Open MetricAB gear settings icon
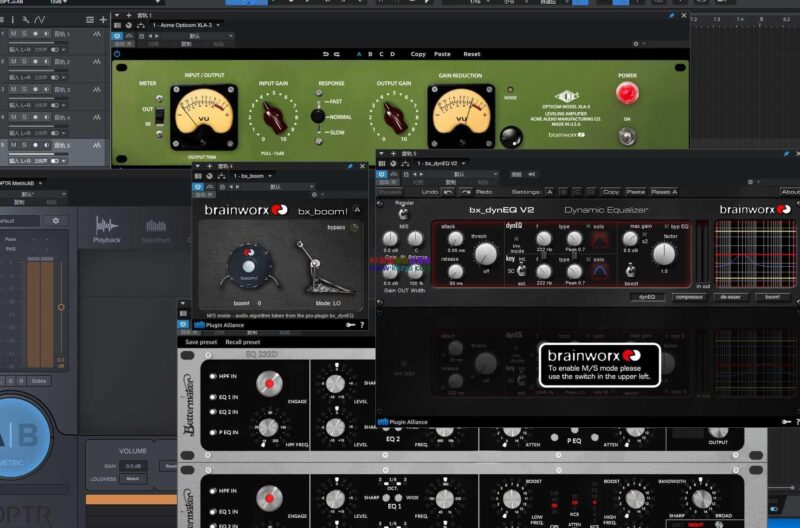 point(56,220)
